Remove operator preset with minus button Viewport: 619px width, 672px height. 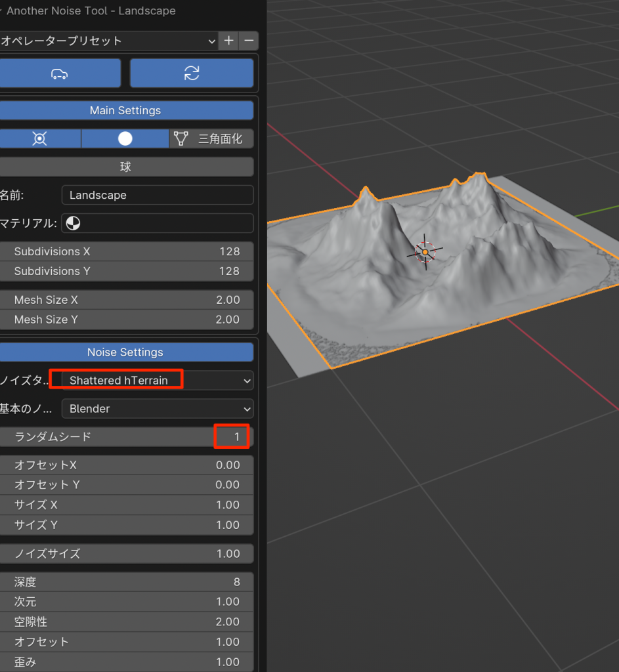coord(249,41)
